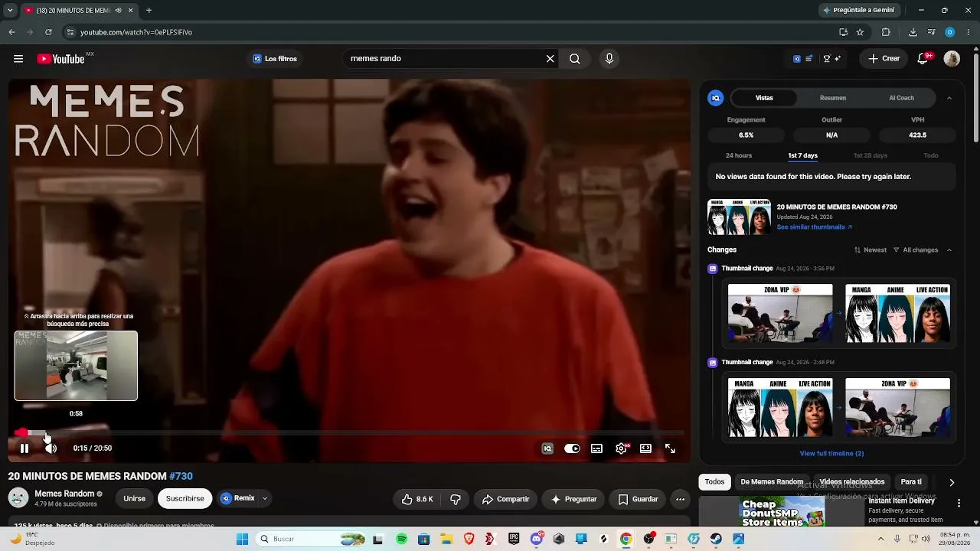Open the Crear menu

pyautogui.click(x=884, y=59)
